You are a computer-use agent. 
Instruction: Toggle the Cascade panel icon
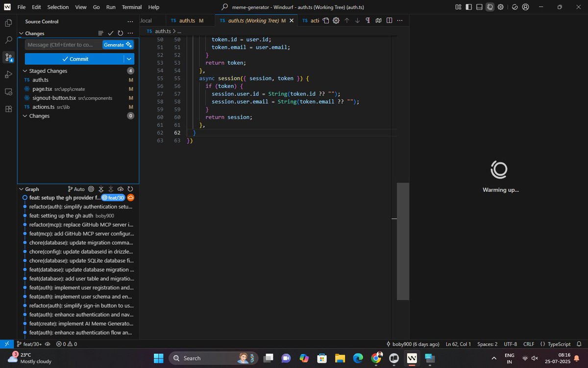(490, 7)
